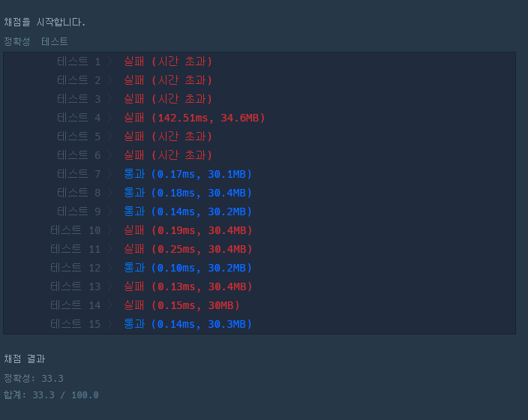Click the '실패 (142.51ms, 34.6MB)' result

(195, 118)
